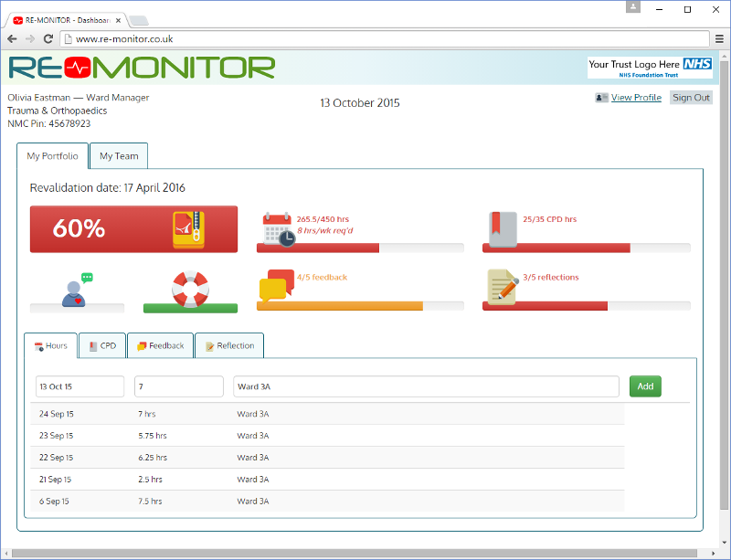Click the hours input field showing 7
This screenshot has width=731, height=560.
click(179, 386)
